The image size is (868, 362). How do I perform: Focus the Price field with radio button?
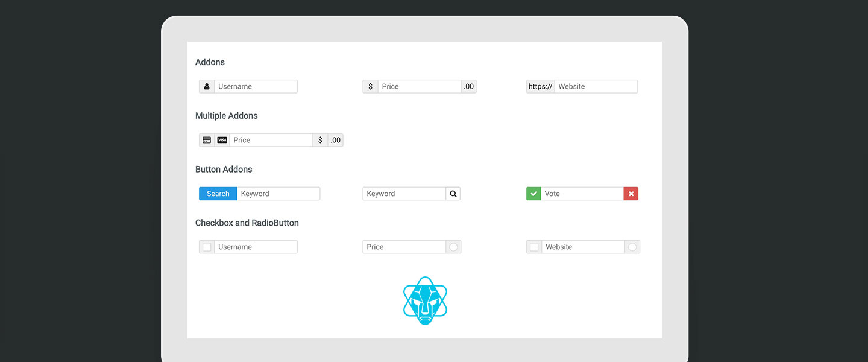404,247
